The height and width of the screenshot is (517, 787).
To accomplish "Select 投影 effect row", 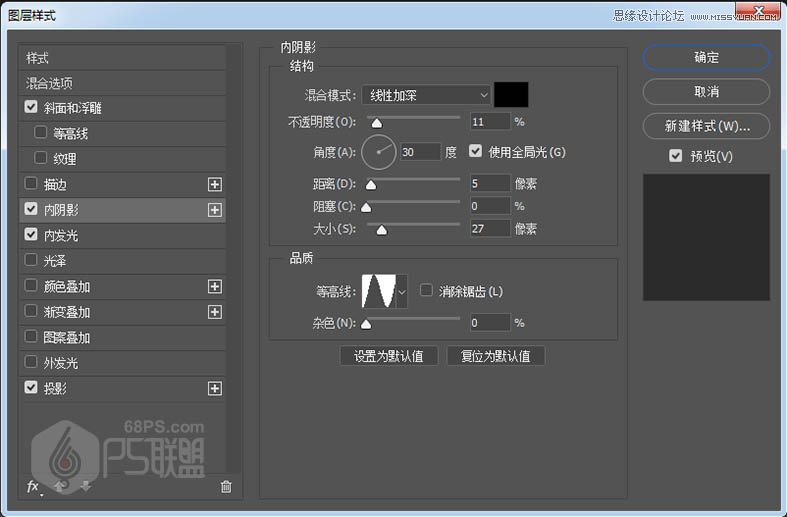I will [122, 389].
